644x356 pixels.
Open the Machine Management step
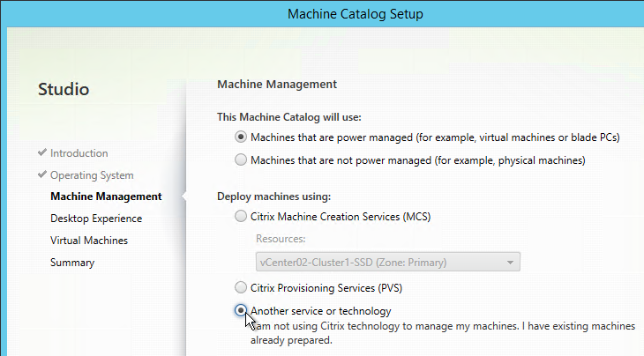pyautogui.click(x=106, y=197)
